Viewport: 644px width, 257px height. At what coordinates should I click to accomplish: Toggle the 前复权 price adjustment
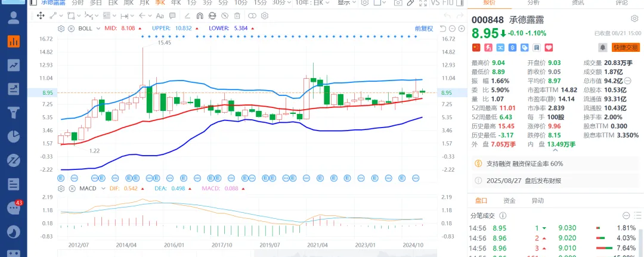click(424, 28)
